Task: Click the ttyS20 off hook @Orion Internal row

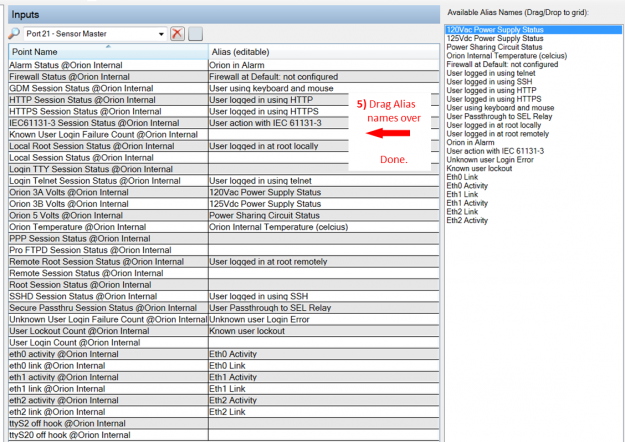Action: 224,435
